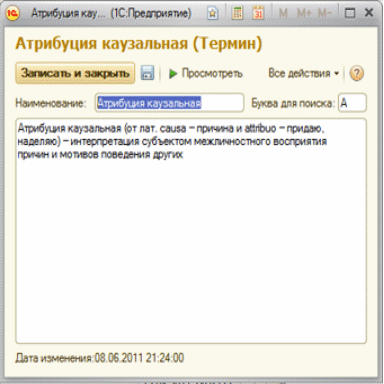The image size is (384, 384).
Task: Click the M+ memory add button
Action: point(304,14)
